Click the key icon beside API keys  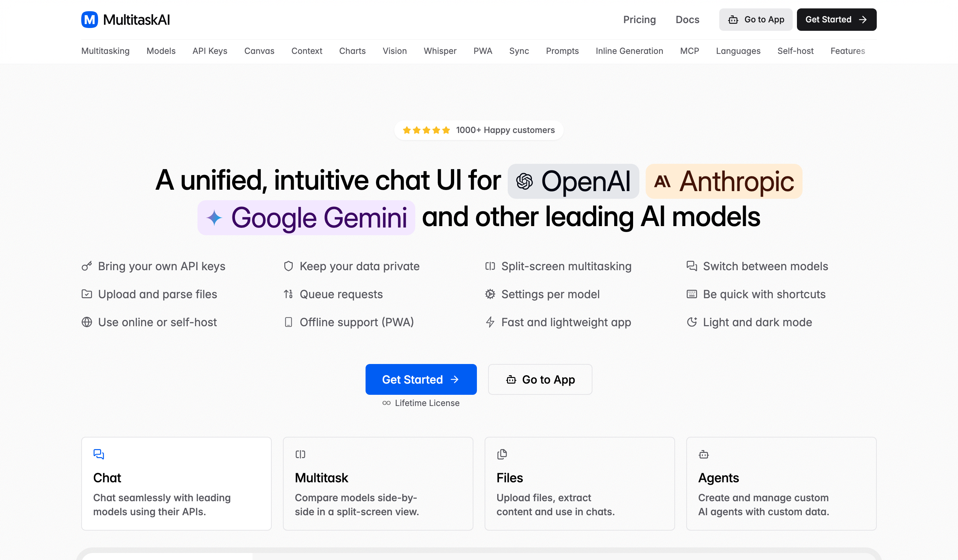pyautogui.click(x=87, y=266)
